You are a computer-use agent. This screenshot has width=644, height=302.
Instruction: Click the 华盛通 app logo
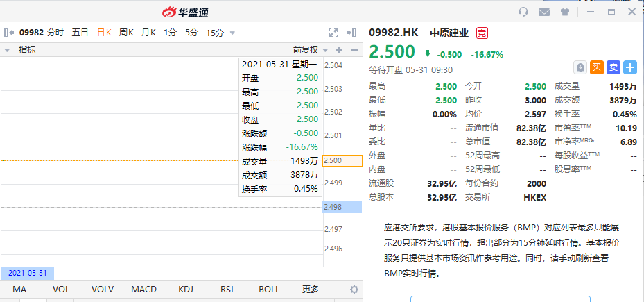(185, 12)
